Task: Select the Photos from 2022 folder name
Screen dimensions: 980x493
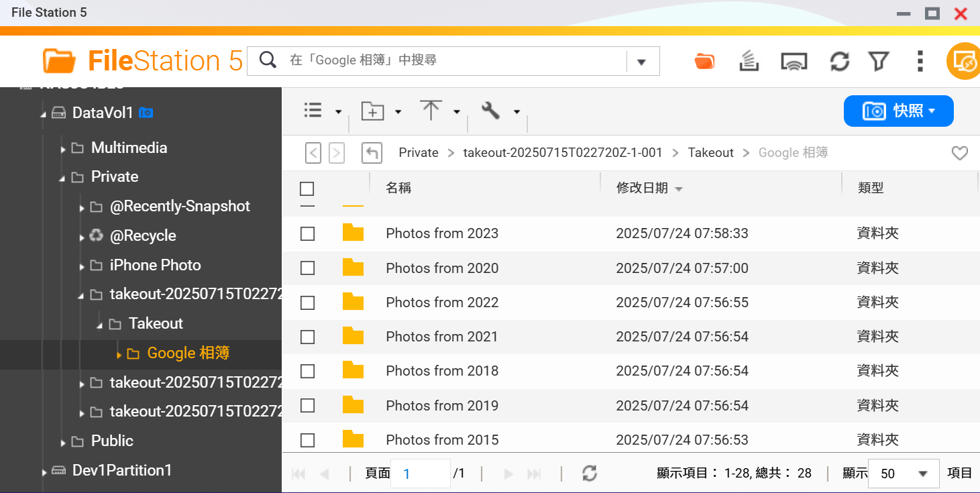Action: click(442, 303)
